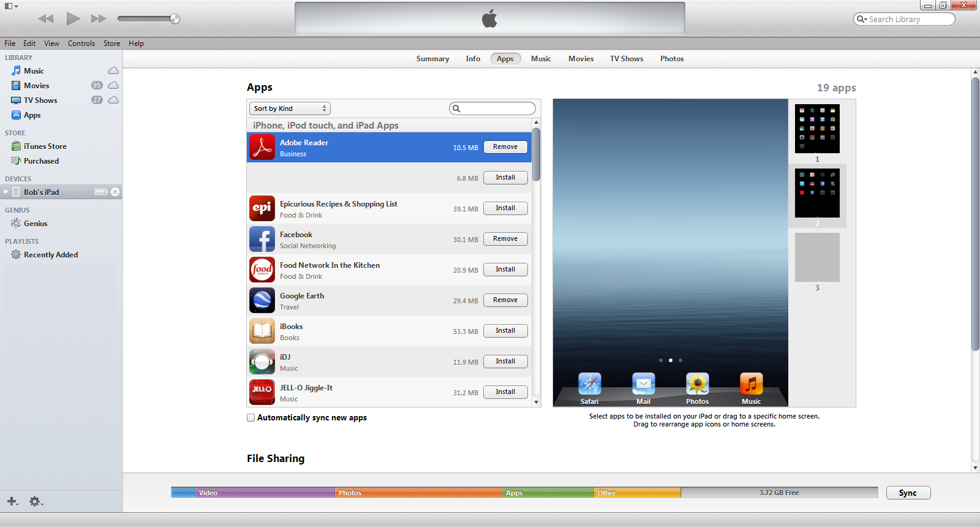The width and height of the screenshot is (980, 527).
Task: Click the apps list search field
Action: (496, 108)
